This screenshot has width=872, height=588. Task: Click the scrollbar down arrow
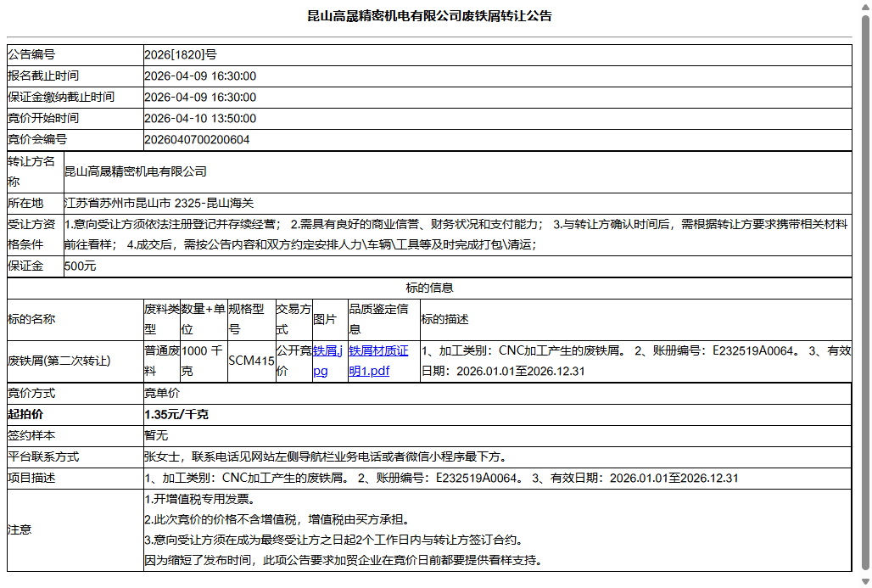tap(865, 581)
